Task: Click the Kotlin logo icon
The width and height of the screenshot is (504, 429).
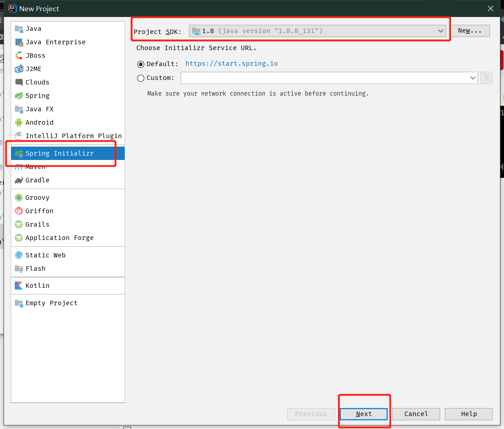Action: tap(19, 286)
